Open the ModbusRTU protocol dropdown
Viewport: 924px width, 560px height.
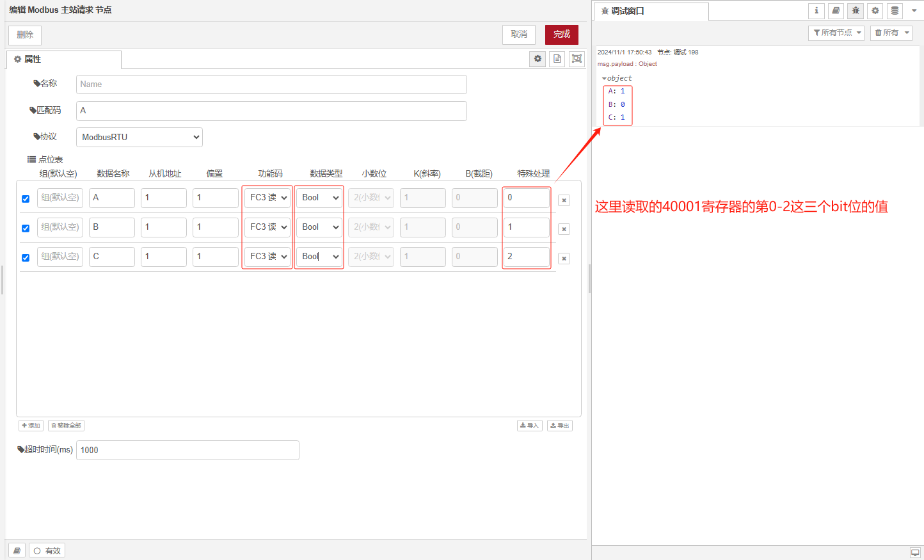(139, 137)
